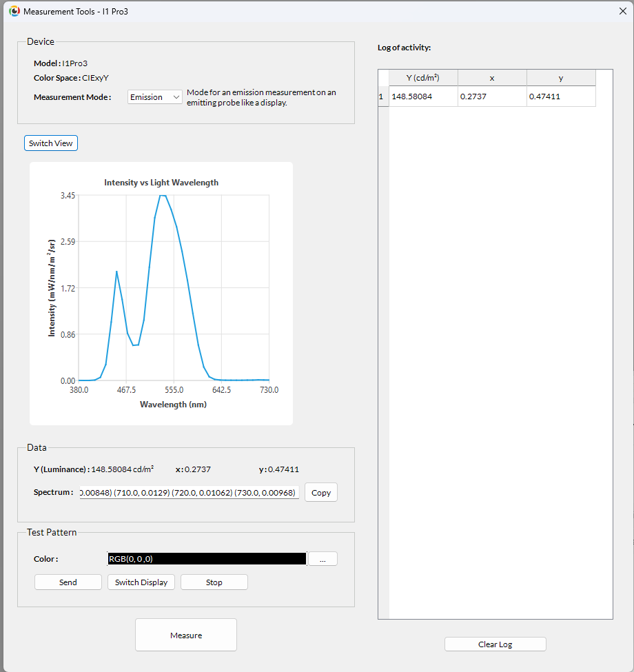Select the lowercase y column header in log

pyautogui.click(x=561, y=78)
